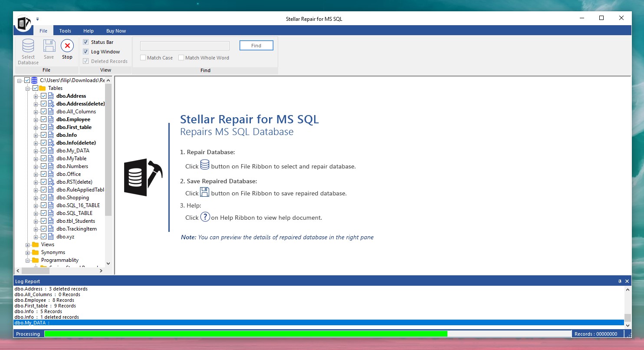The height and width of the screenshot is (350, 644).
Task: Expand the dbo.SQL_16_TABLE node
Action: [36, 205]
